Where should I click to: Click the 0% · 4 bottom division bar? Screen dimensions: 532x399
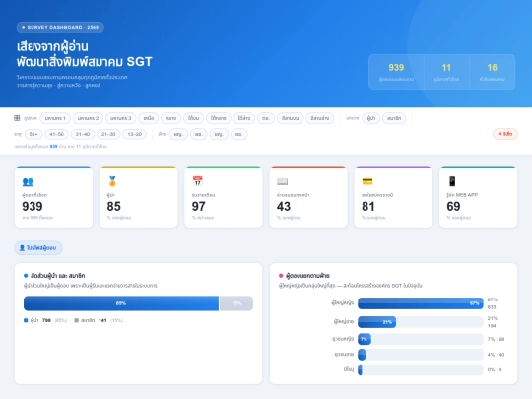tap(360, 369)
